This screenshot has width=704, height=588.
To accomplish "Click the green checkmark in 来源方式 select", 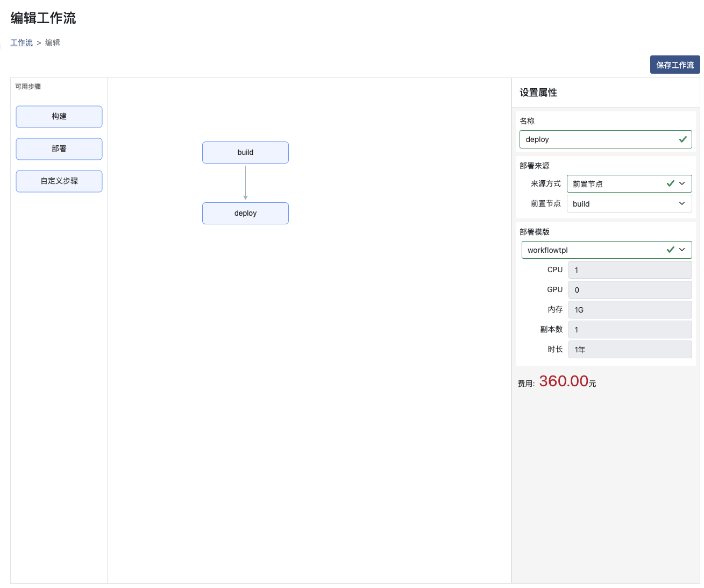I will pos(670,184).
